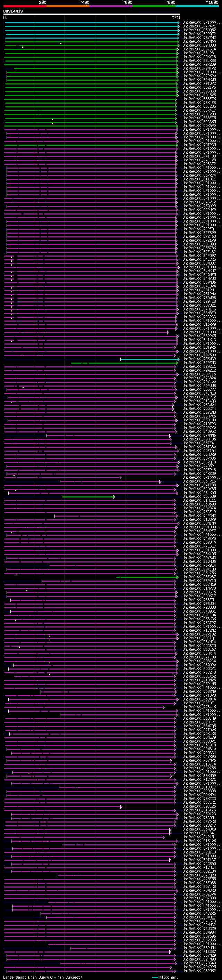
Task: Select the UniRef100_A3LXA5 label
Action: pyautogui.click(x=199, y=493)
